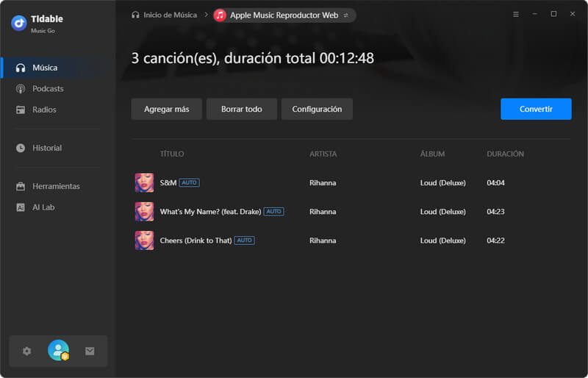Select Música in the sidebar
Image resolution: width=588 pixels, height=378 pixels.
point(45,68)
